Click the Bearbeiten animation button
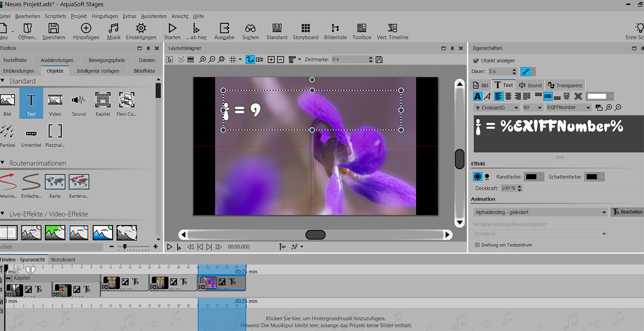This screenshot has height=331, width=644. 627,212
